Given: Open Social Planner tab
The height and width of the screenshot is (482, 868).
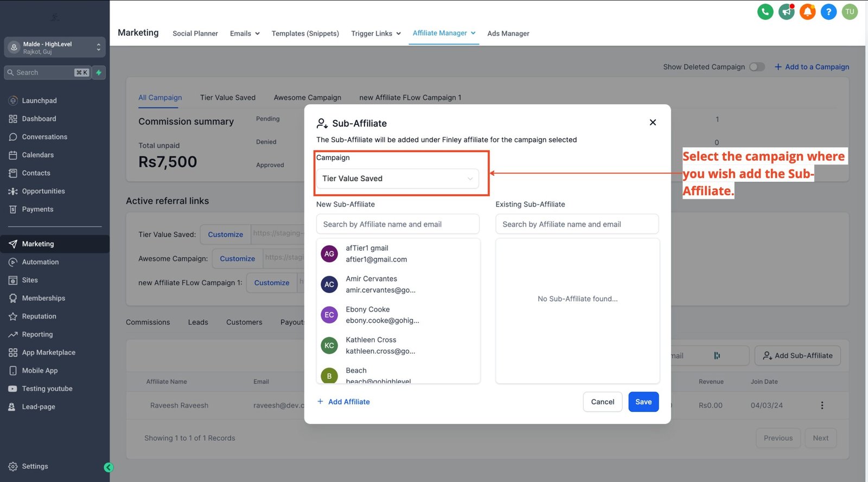Looking at the screenshot, I should [x=195, y=34].
